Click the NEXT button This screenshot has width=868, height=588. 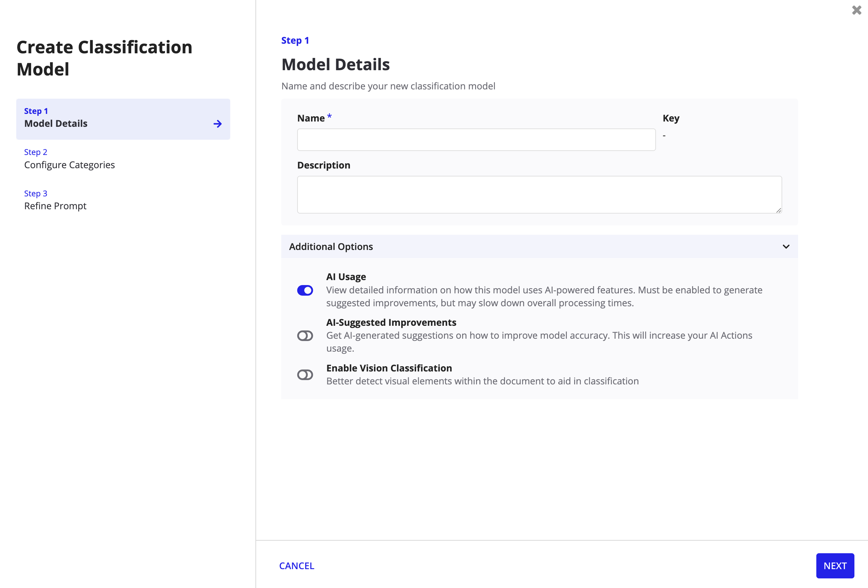click(x=835, y=565)
